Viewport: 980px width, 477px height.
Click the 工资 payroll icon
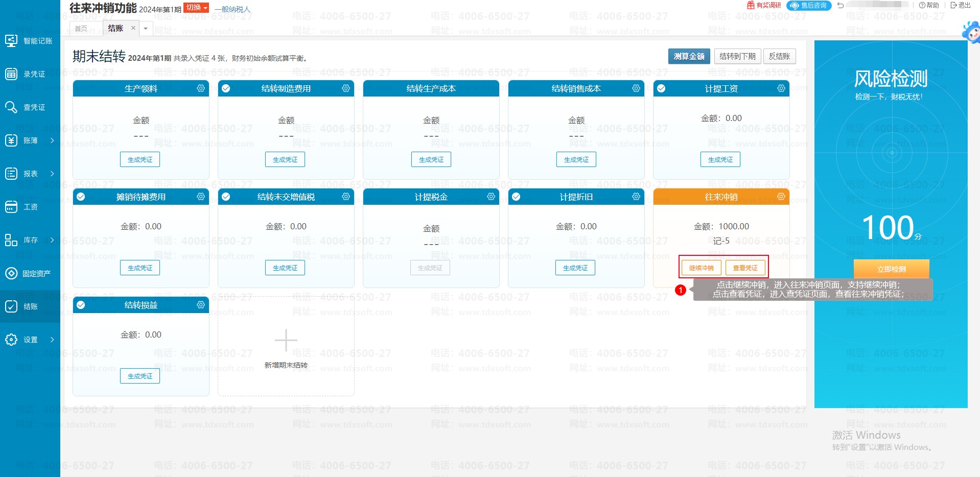[11, 207]
